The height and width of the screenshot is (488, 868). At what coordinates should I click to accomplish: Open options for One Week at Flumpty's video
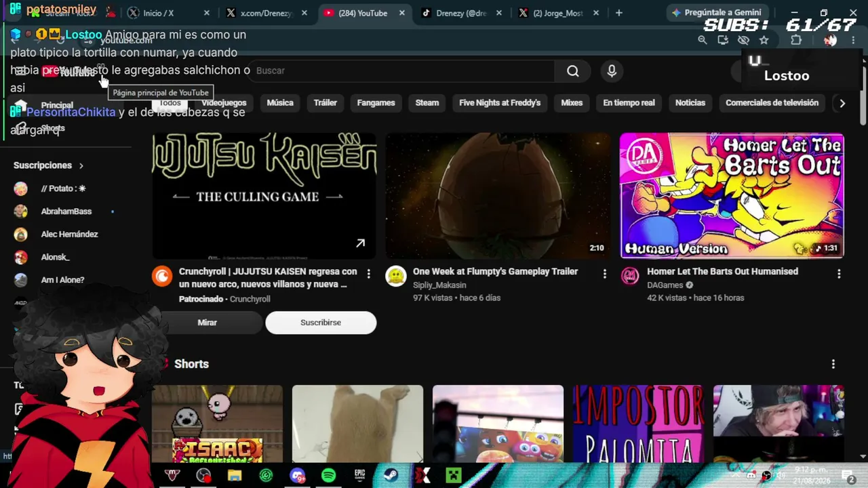point(604,274)
